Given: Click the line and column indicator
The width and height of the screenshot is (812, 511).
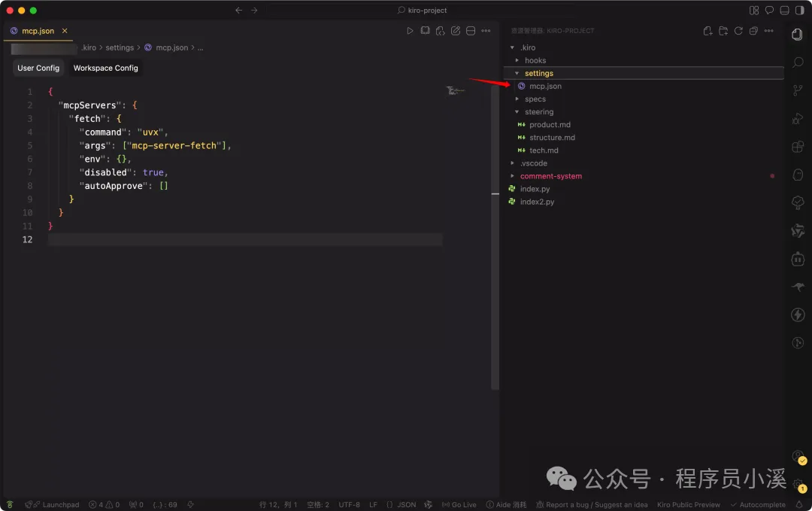Looking at the screenshot, I should (278, 504).
